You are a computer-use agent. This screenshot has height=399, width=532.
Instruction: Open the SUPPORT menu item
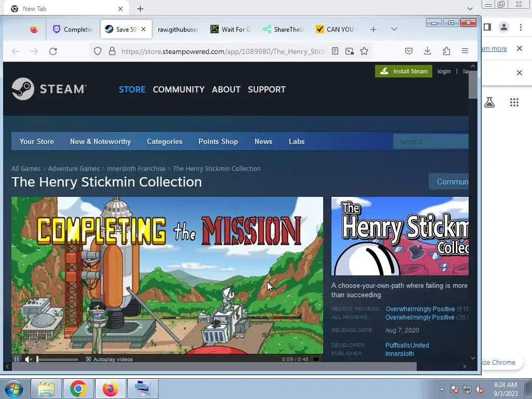[267, 89]
